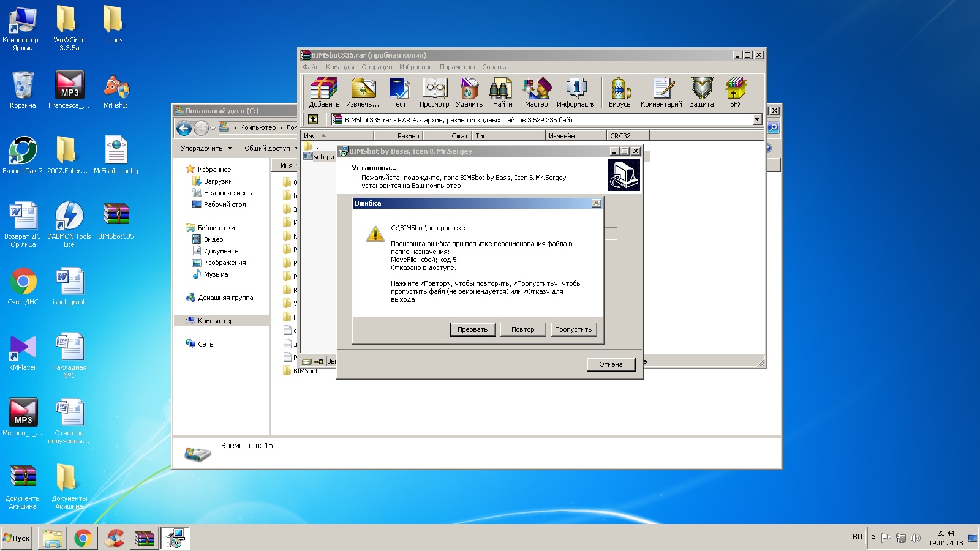Open the Упорядочить dropdown in Explorer

coord(206,148)
